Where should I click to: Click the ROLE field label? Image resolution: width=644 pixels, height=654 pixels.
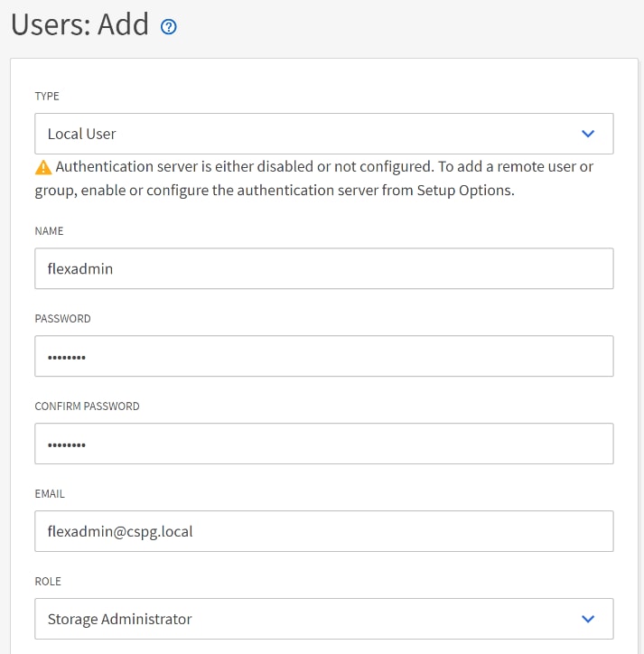pyautogui.click(x=47, y=582)
